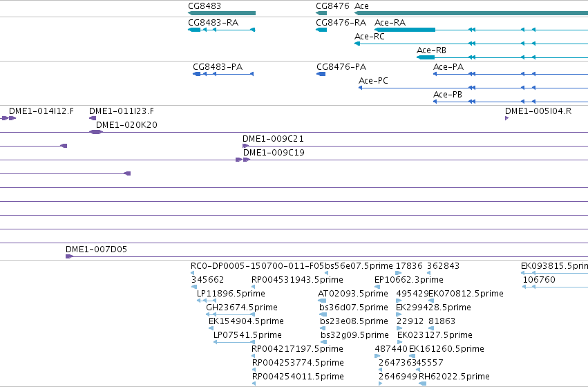Select the RH62022.5prime label
588x387 pixels.
[454, 377]
